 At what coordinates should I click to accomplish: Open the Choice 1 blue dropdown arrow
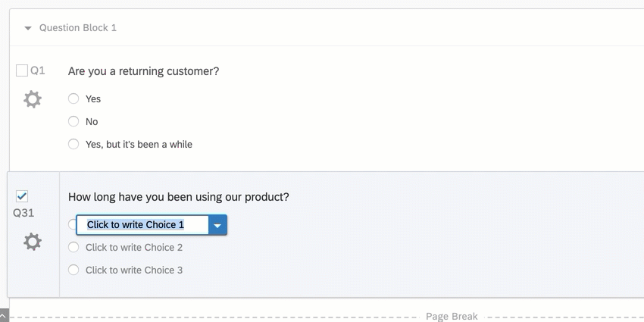pyautogui.click(x=217, y=225)
